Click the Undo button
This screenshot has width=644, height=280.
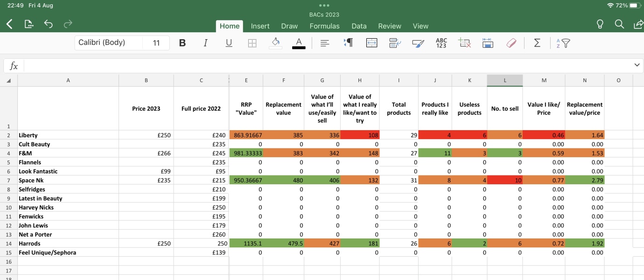(49, 24)
